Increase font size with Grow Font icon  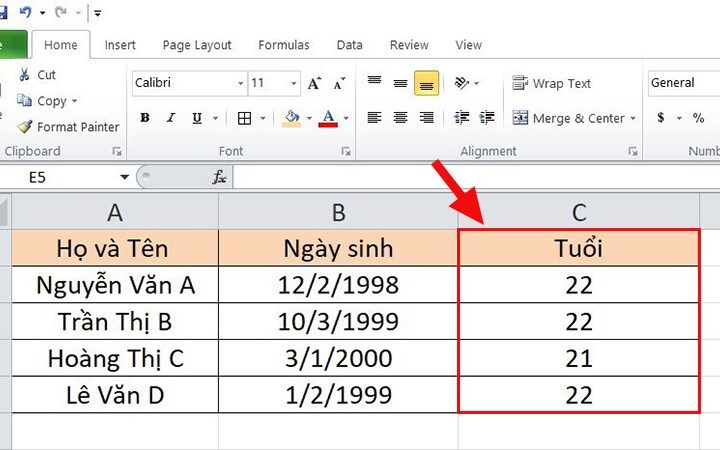click(315, 83)
